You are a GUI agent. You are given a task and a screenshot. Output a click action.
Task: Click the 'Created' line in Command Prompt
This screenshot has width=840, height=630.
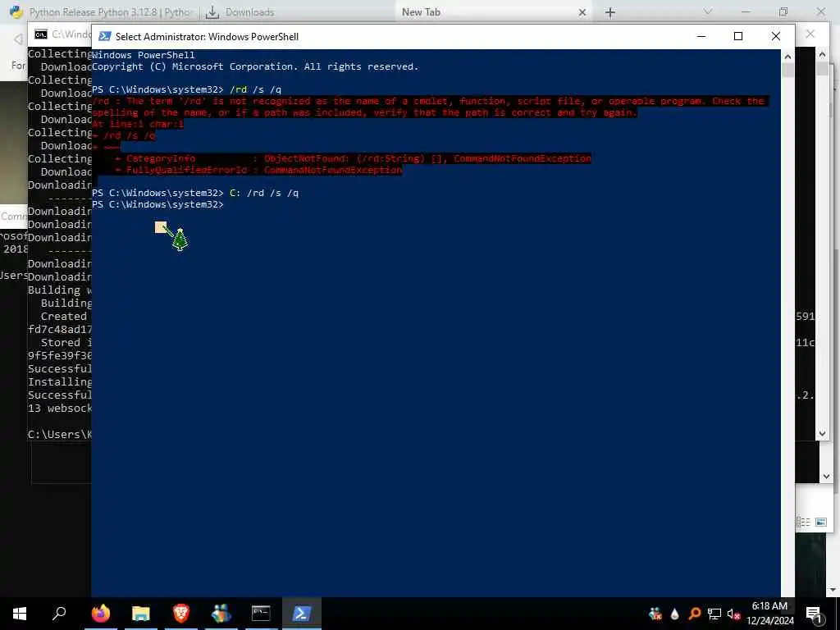coord(64,316)
